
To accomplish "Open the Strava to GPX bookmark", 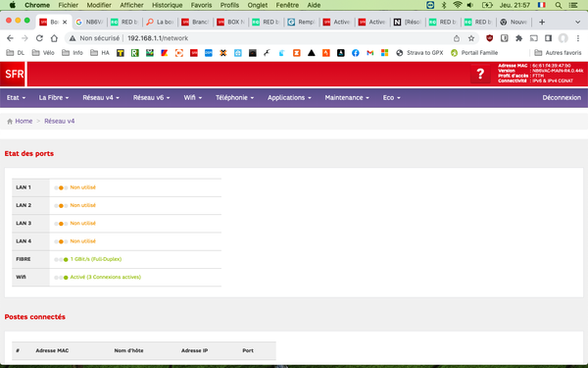I will point(420,53).
